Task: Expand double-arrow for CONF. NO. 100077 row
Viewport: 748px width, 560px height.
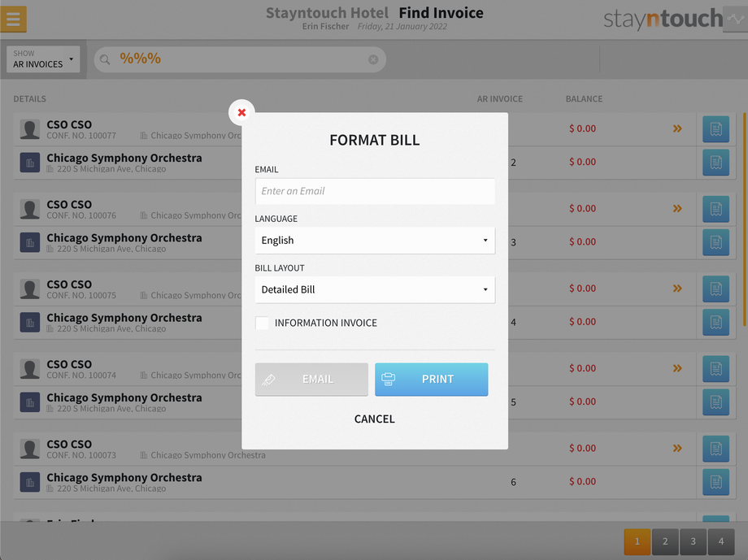Action: click(x=677, y=128)
